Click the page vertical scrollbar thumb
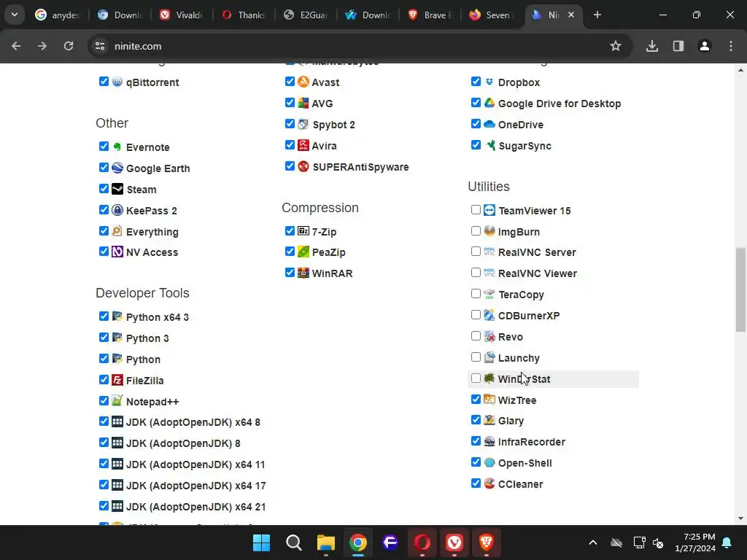The width and height of the screenshot is (747, 560). [x=740, y=289]
